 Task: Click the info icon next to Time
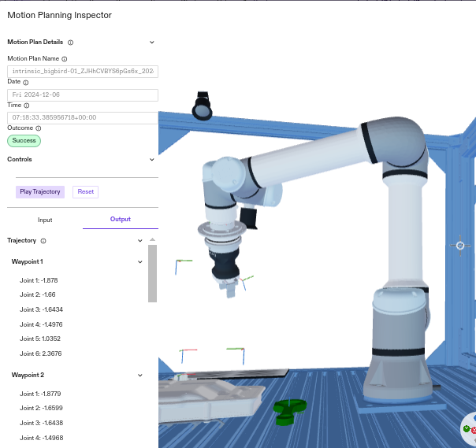tap(27, 106)
